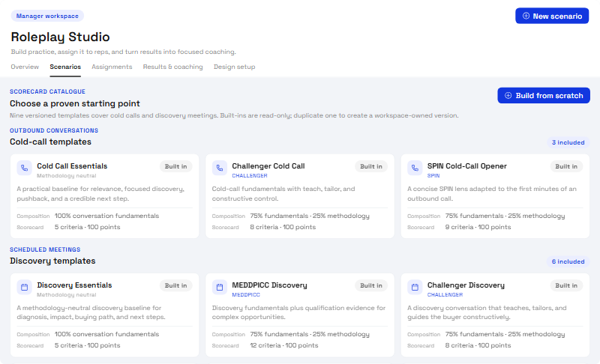This screenshot has height=364, width=600.
Task: Click the calendar icon on Discovery Essentials
Action: click(24, 287)
